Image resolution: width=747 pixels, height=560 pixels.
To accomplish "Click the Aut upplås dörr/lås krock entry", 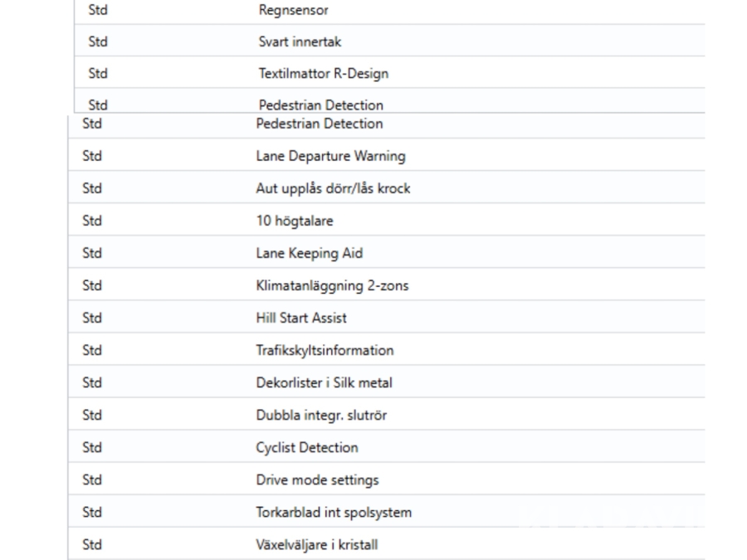I will pyautogui.click(x=333, y=188).
